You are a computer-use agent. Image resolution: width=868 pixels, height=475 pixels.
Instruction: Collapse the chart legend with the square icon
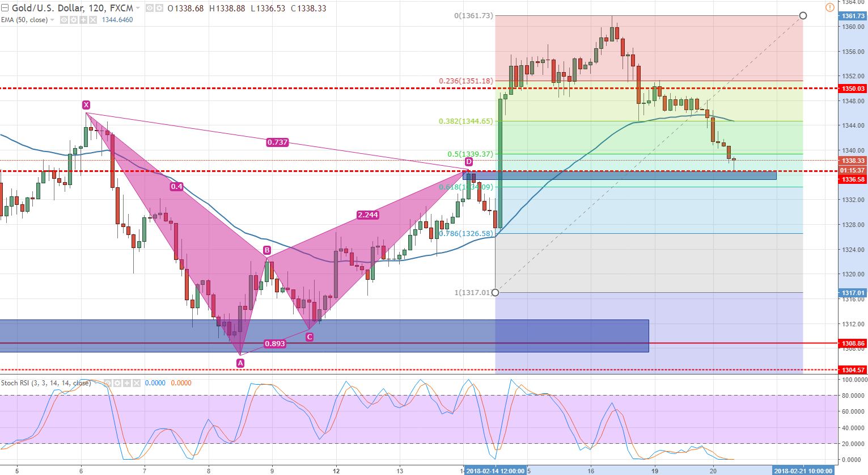[x=5, y=8]
